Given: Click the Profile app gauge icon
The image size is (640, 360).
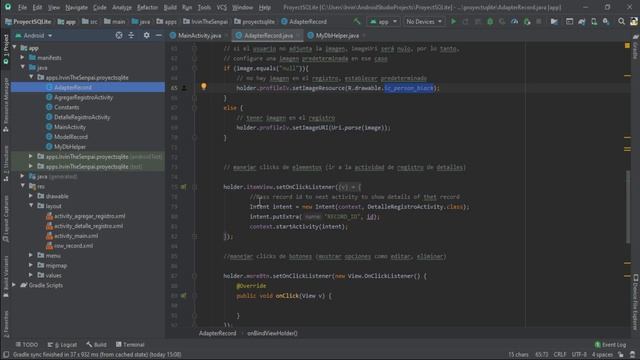Looking at the screenshot, I should pyautogui.click(x=515, y=21).
